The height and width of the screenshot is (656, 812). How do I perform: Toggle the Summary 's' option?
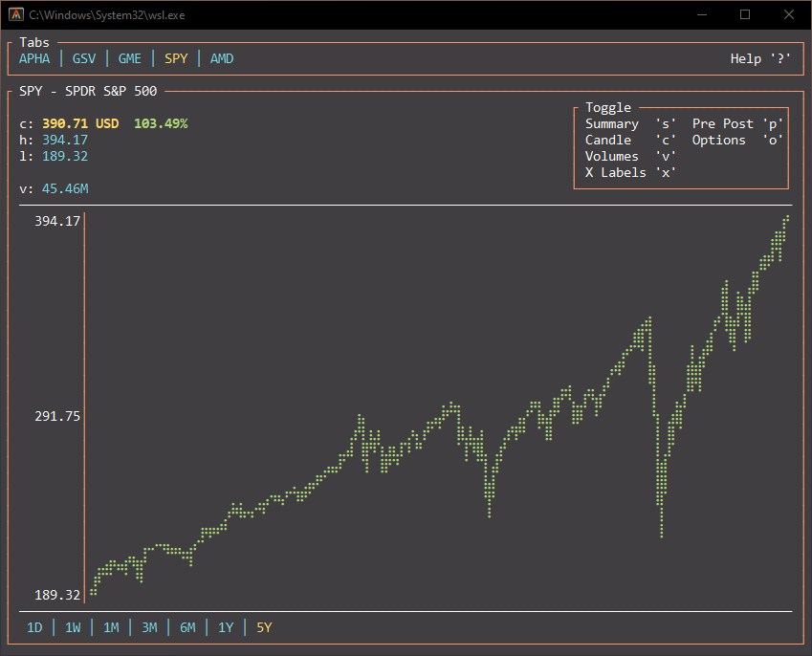click(x=630, y=123)
